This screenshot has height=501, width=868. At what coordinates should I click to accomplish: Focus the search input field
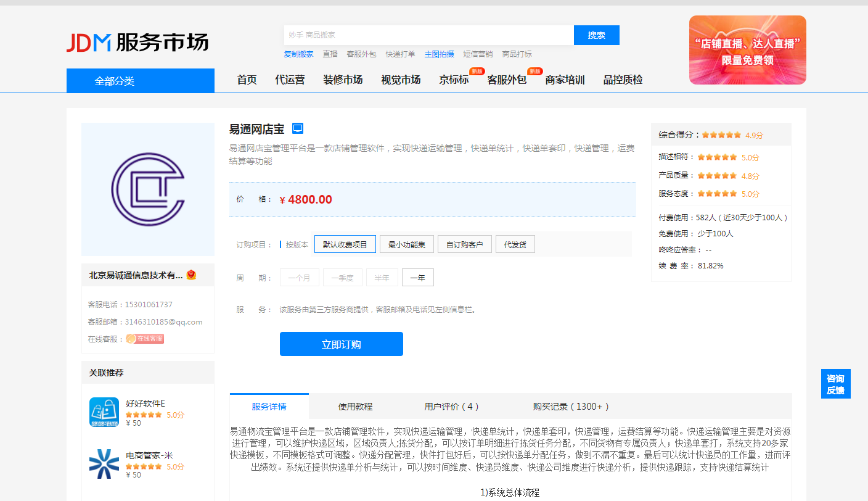(x=428, y=35)
